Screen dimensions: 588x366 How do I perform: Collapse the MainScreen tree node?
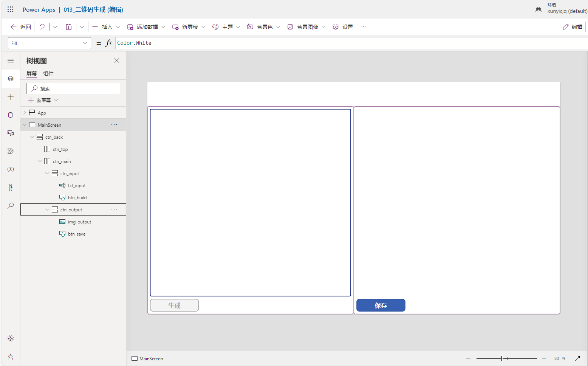25,125
